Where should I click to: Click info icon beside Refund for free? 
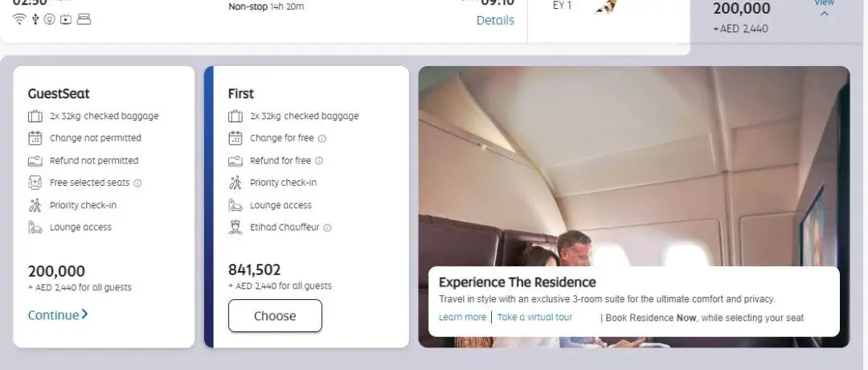pyautogui.click(x=319, y=161)
